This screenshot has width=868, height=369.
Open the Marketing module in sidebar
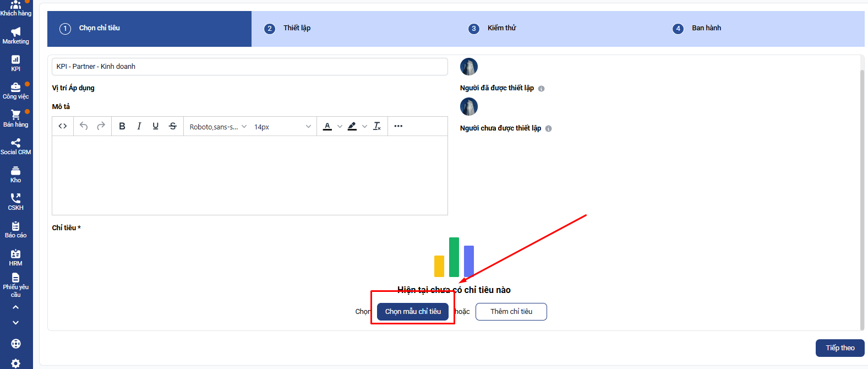click(x=15, y=35)
